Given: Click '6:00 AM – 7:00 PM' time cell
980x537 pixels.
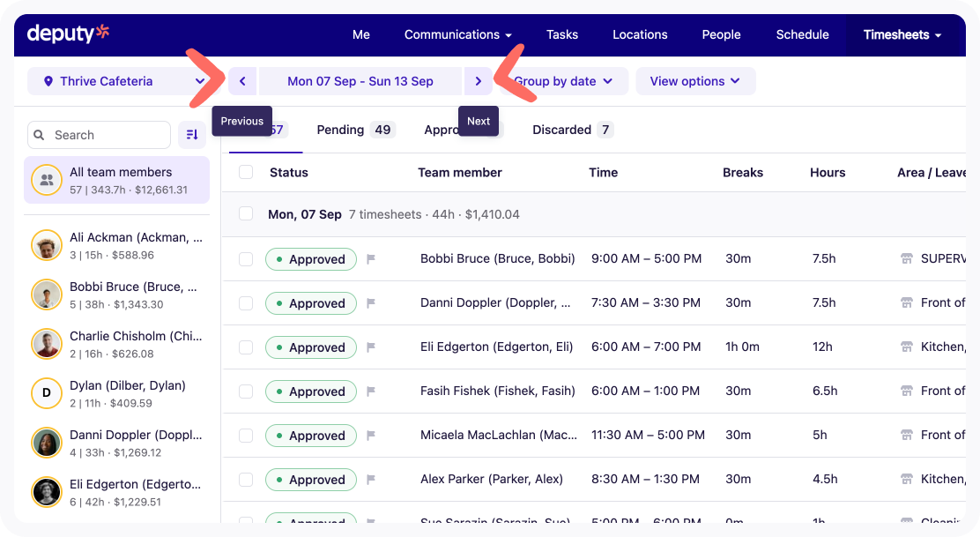Looking at the screenshot, I should coord(646,347).
